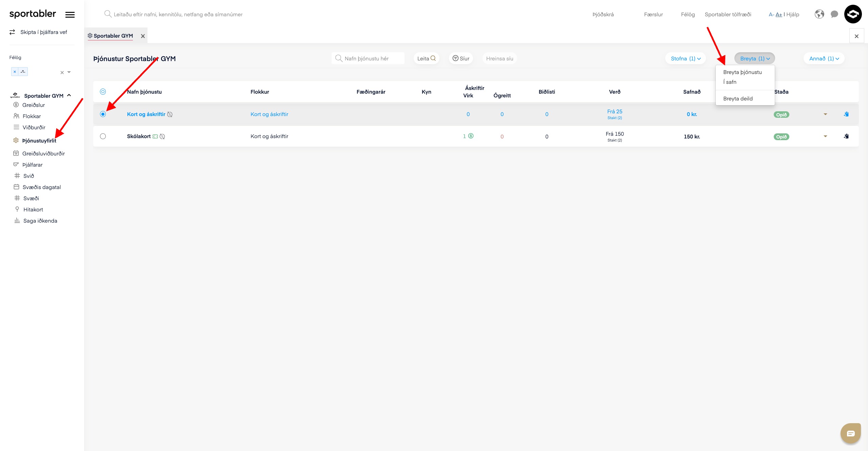The image size is (868, 451).
Task: Deselect the Kort og áskriftir radio button
Action: (103, 114)
